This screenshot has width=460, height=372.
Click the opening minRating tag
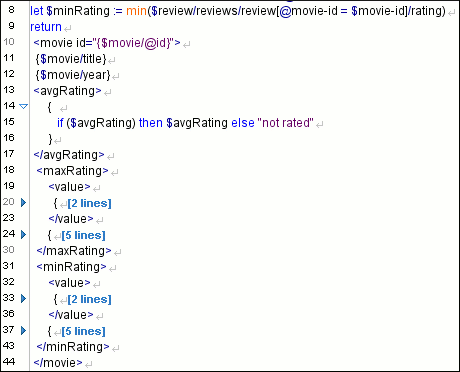coord(72,267)
